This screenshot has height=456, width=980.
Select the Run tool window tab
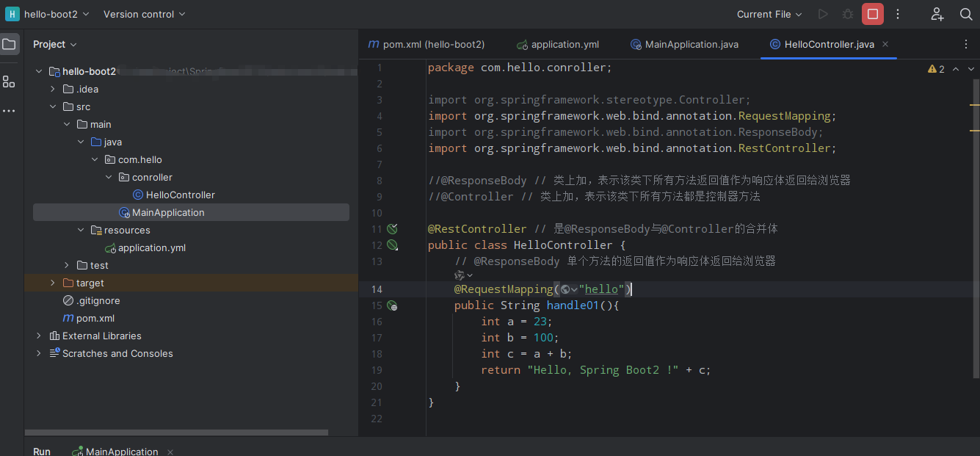tap(42, 452)
